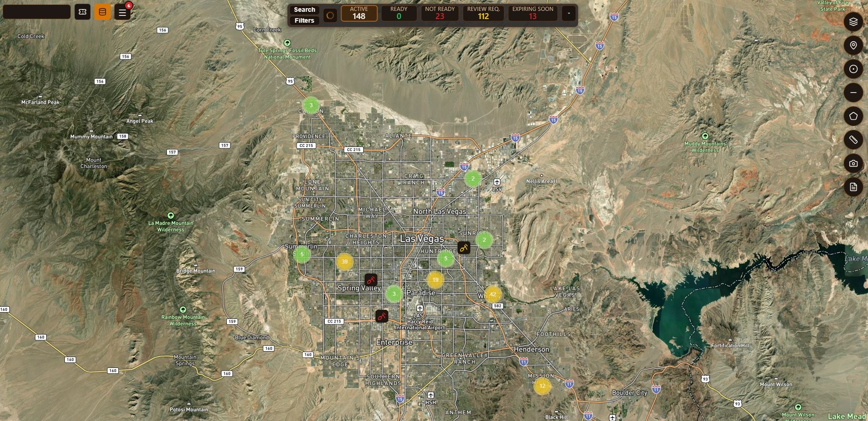Click the Enterprise map label

coord(394,343)
